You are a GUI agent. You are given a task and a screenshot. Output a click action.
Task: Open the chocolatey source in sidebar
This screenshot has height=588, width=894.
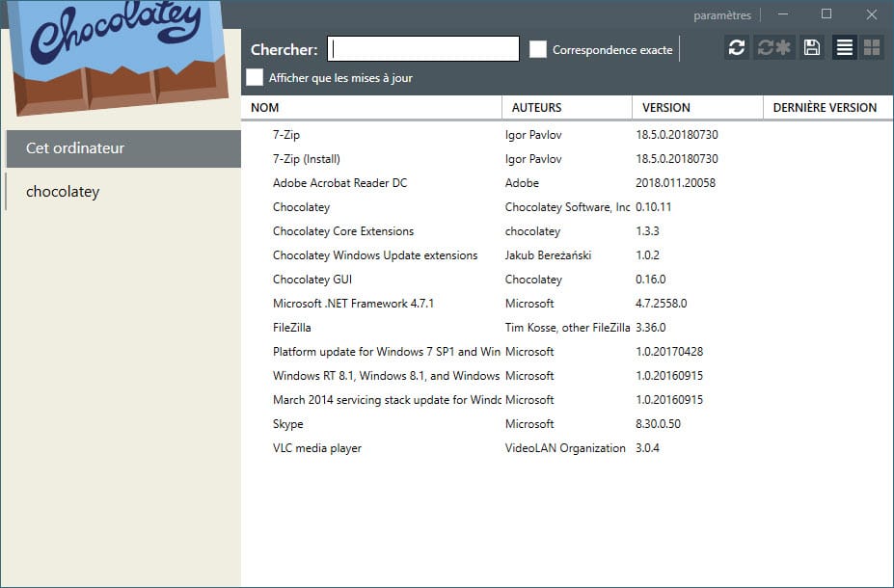tap(123, 192)
